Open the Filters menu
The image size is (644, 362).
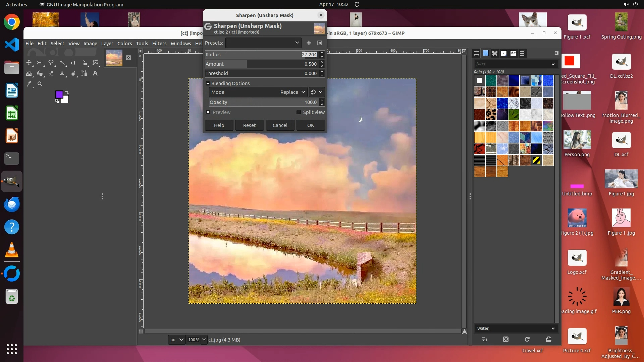[159, 44]
